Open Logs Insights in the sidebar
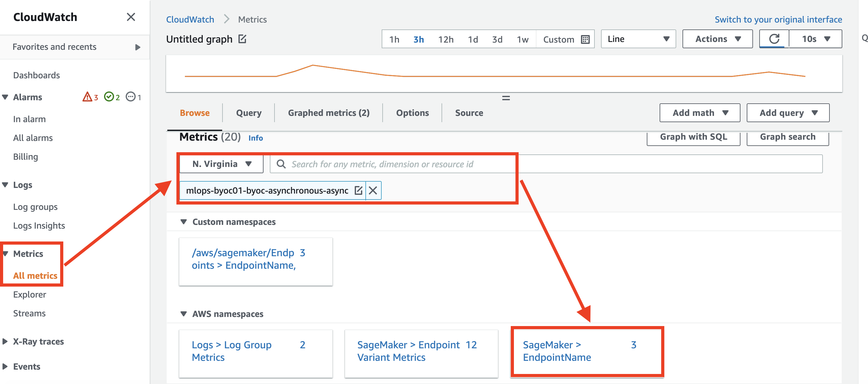This screenshot has width=868, height=384. point(39,226)
